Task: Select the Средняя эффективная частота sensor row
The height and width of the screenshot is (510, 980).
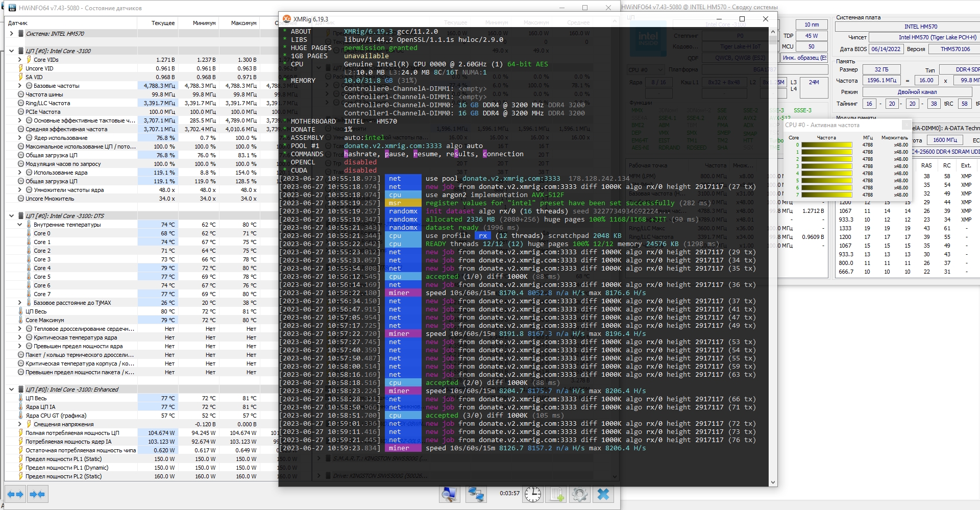Action: click(141, 129)
